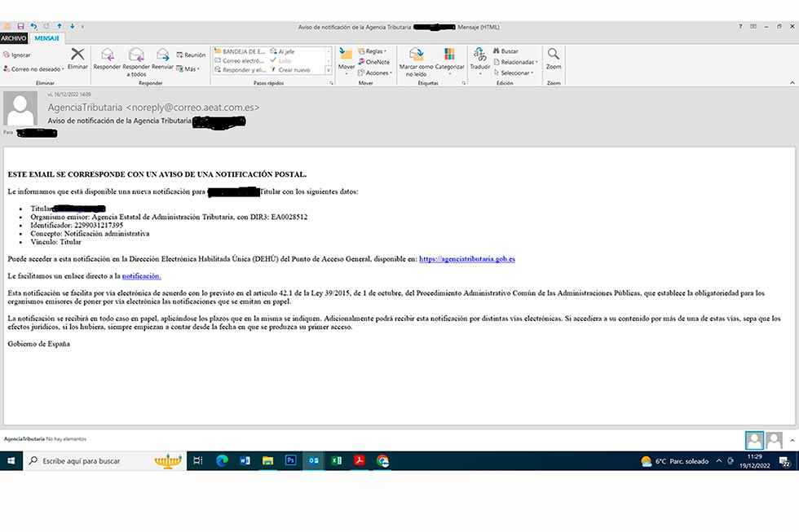The image size is (799, 532).
Task: Open the Más reply options dropdown
Action: click(188, 68)
